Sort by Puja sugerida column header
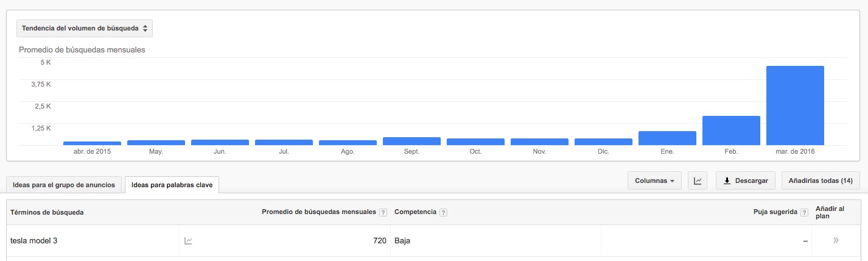This screenshot has width=868, height=261. click(x=775, y=212)
